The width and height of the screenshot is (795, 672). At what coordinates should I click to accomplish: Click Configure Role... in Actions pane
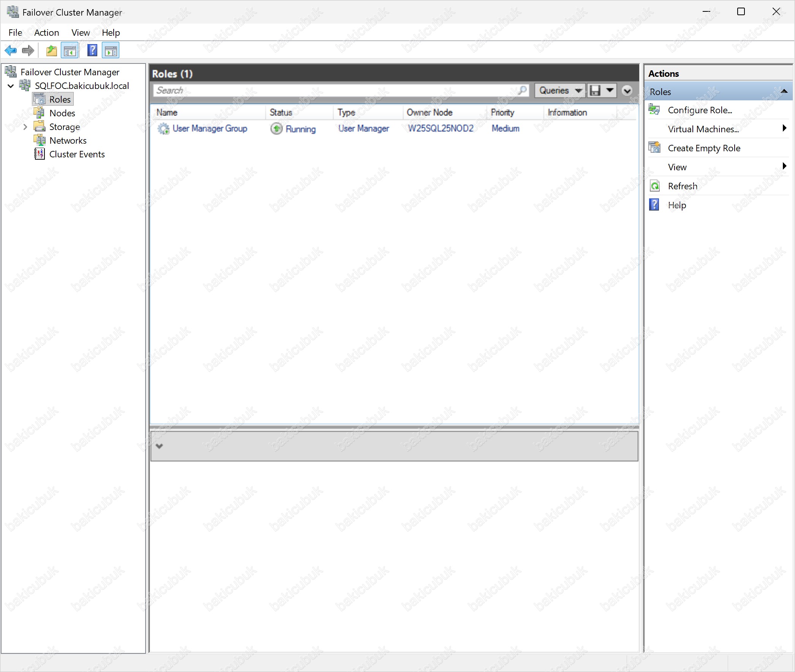click(700, 110)
